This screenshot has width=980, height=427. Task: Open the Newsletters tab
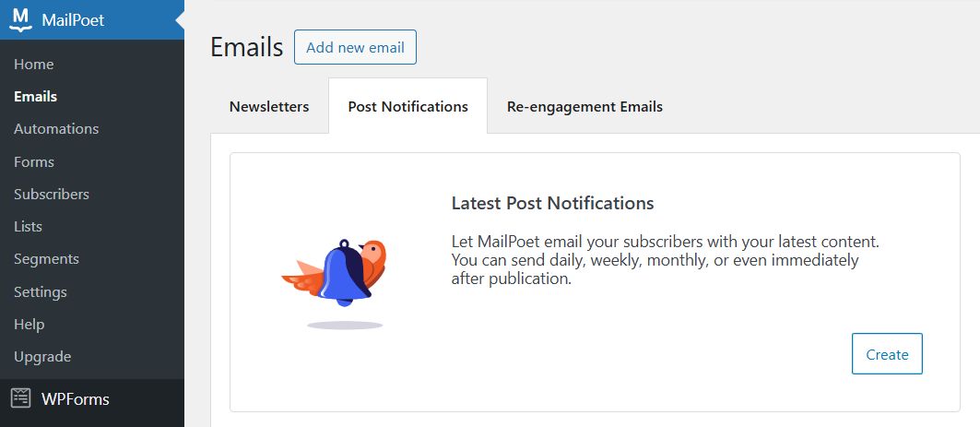(x=269, y=106)
